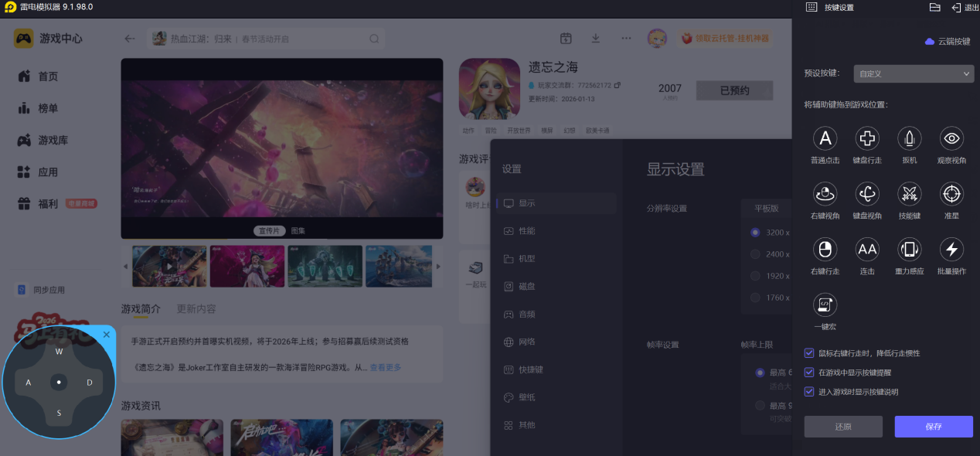980x456 pixels.
Task: Toggle 进入游戏时显示按键说明 checkbox
Action: [809, 392]
